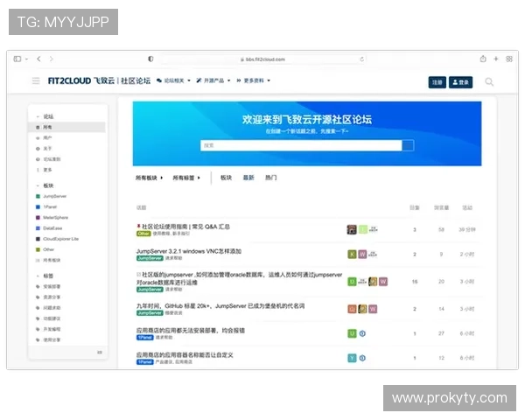Click the blue banner search button
Image resolution: width=525 pixels, height=420 pixels.
408,145
